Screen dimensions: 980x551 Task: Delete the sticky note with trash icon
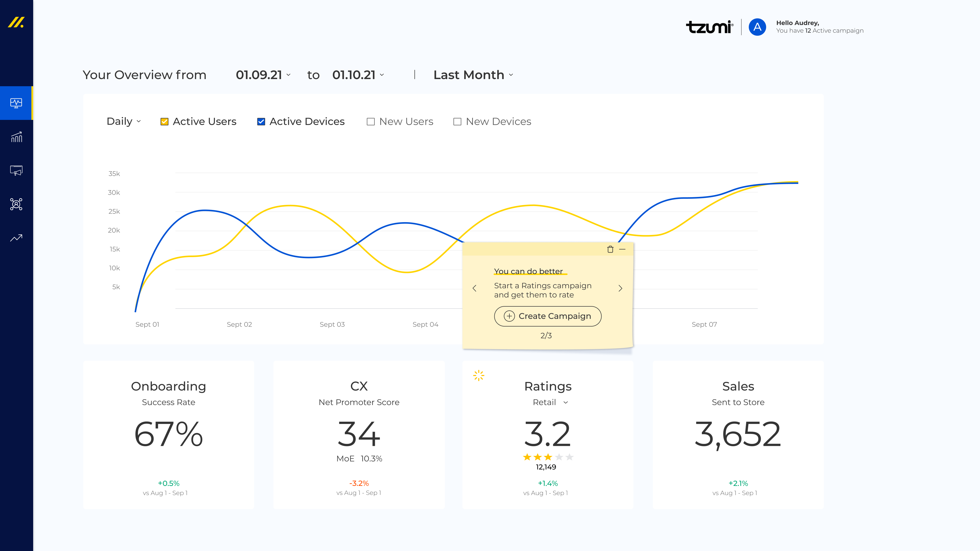tap(610, 249)
